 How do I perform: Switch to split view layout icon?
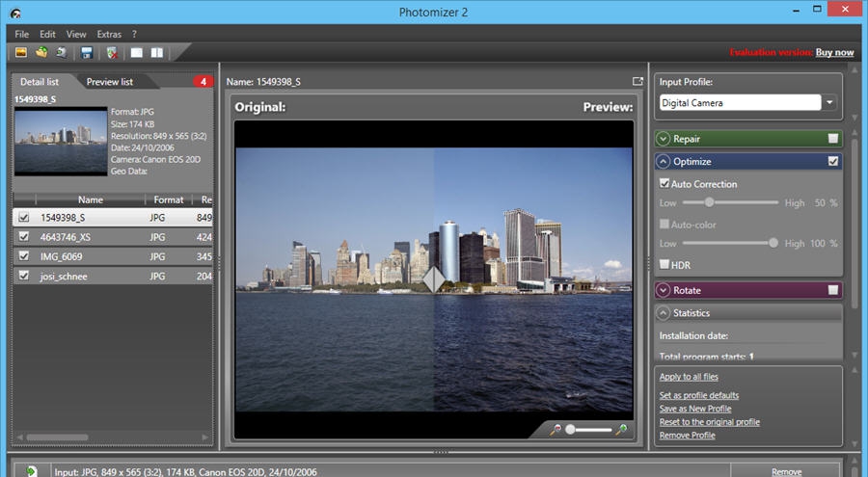[156, 52]
